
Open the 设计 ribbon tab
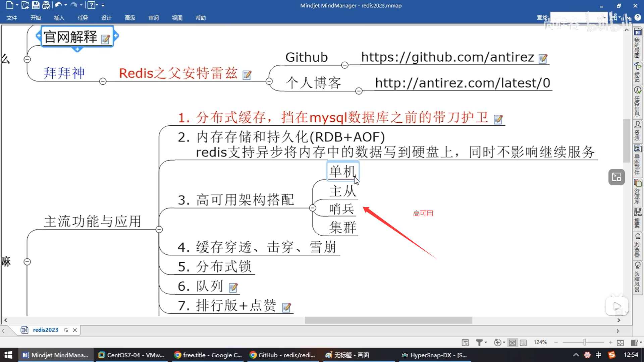pyautogui.click(x=106, y=18)
